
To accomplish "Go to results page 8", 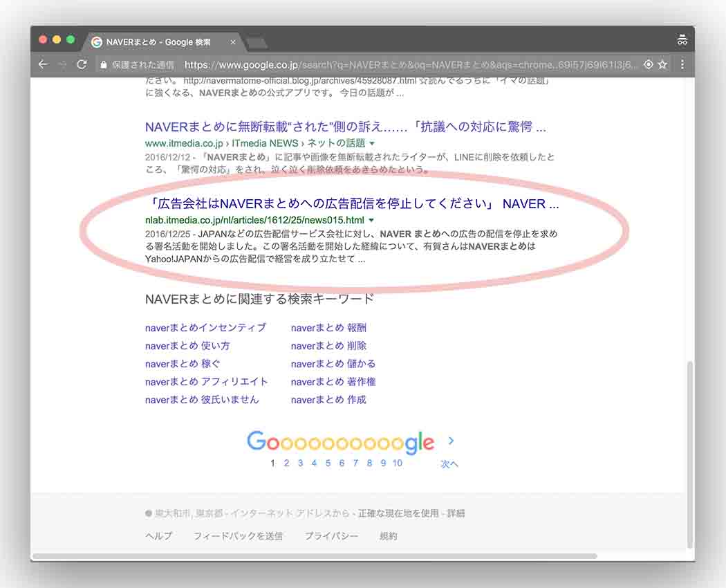I will (x=369, y=463).
